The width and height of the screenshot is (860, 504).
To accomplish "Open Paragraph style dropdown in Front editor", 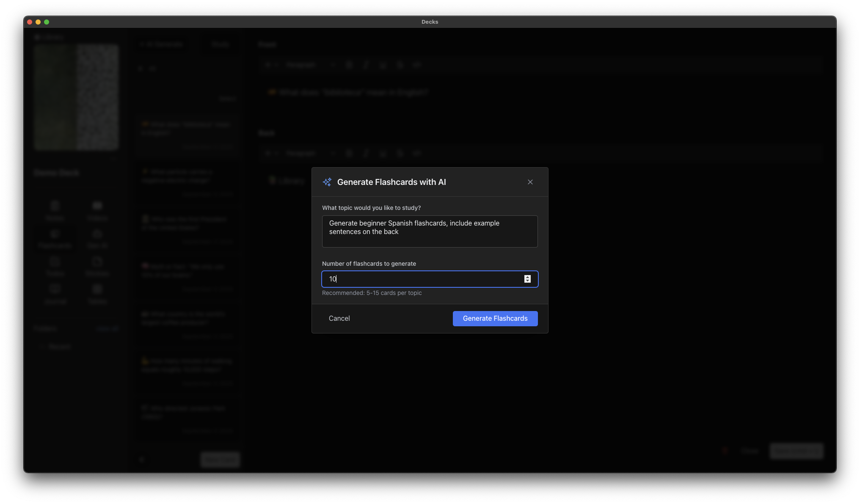I will (x=310, y=65).
